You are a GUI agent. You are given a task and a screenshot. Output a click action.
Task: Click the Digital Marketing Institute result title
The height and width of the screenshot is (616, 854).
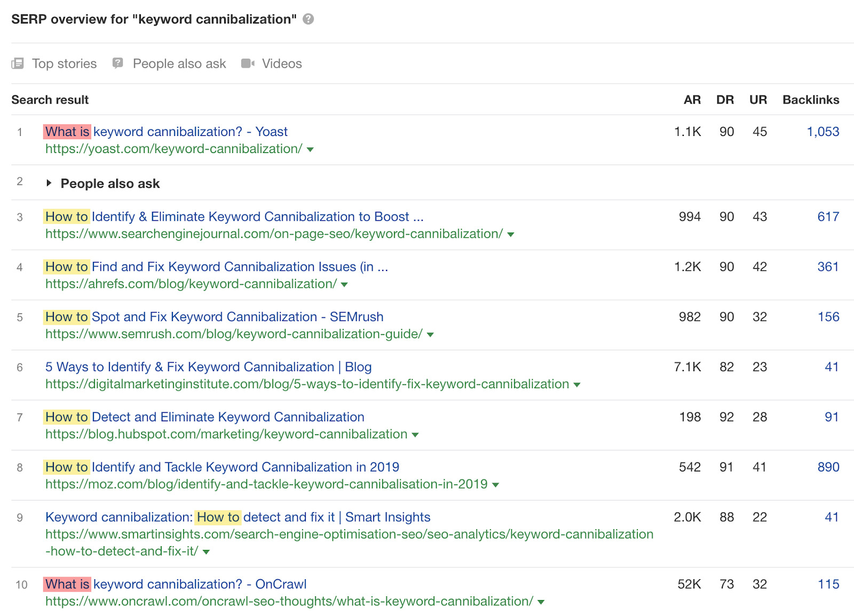point(209,366)
